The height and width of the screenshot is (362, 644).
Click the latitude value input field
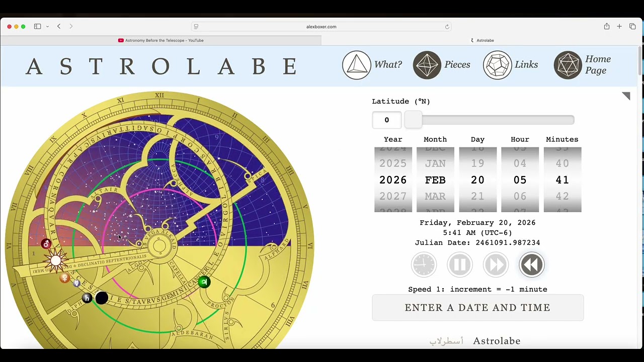(387, 120)
